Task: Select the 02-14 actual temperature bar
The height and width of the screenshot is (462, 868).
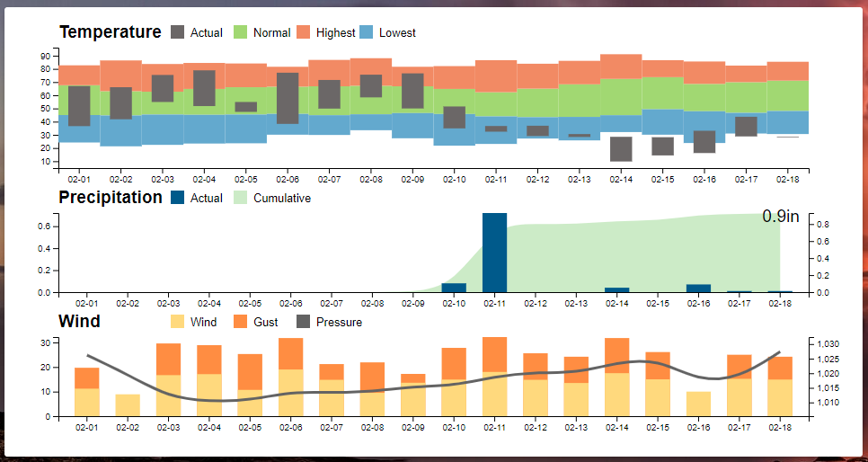Action: point(621,149)
